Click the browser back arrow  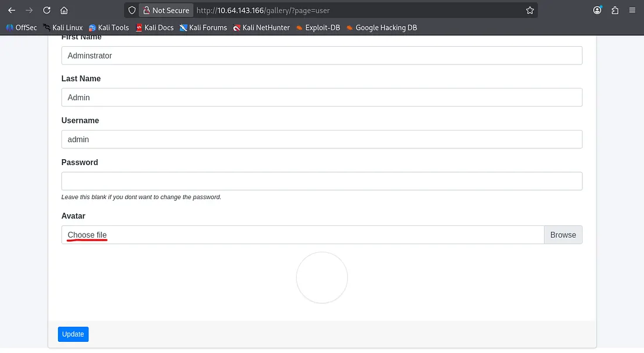point(12,11)
